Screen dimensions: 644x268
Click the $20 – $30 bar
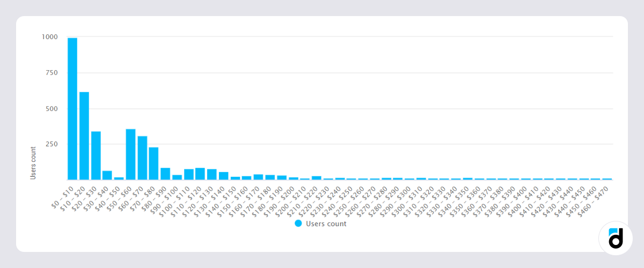coord(96,155)
